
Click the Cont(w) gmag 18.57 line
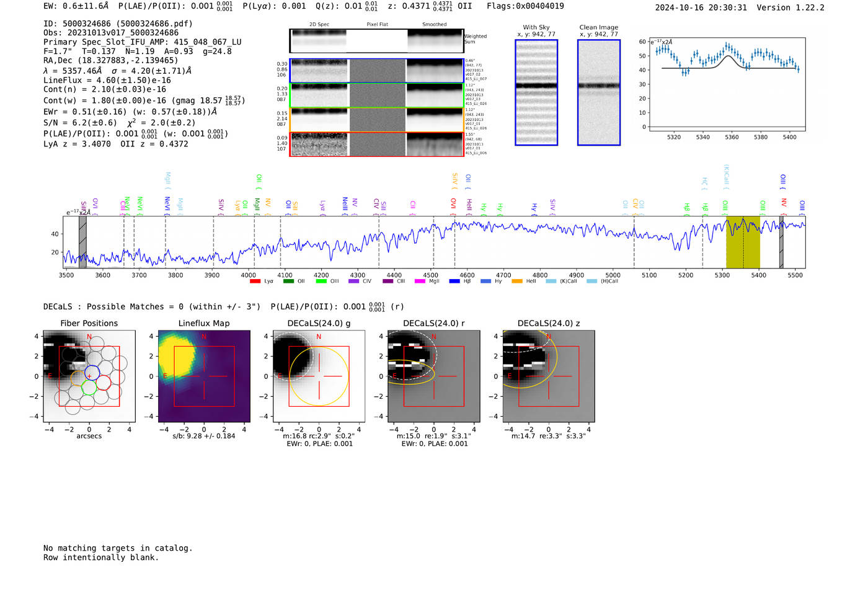click(144, 100)
